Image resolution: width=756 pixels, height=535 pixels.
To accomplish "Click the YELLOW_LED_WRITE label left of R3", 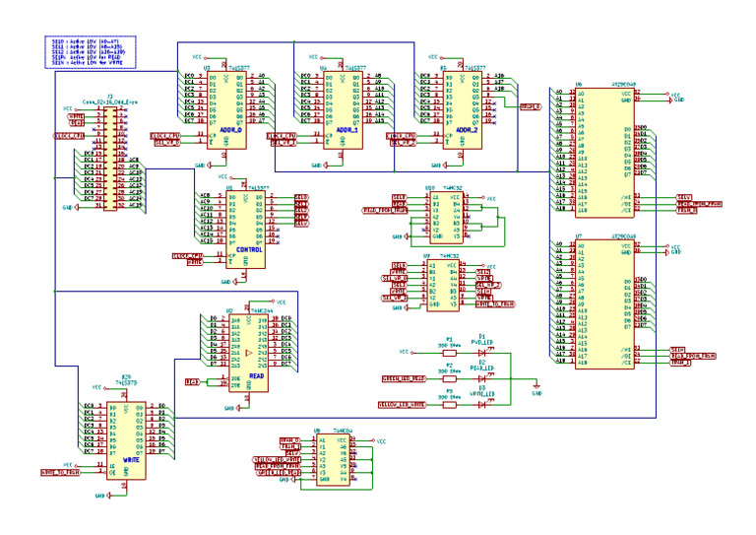I will coord(403,405).
